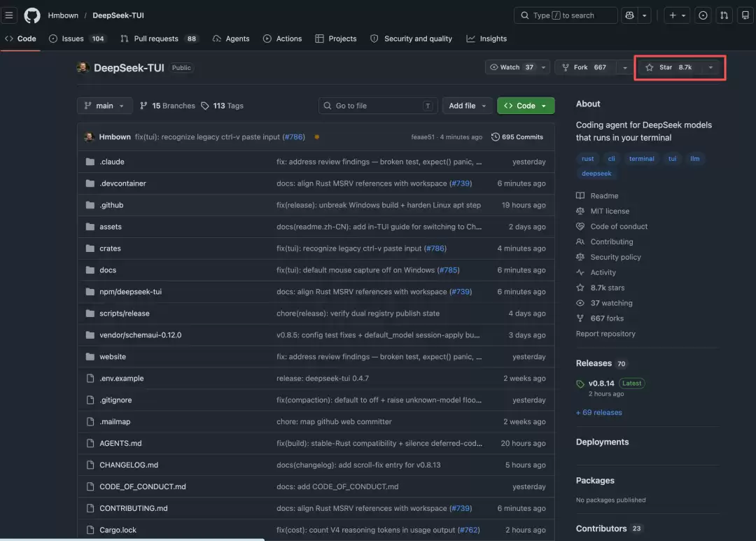Fork the repository with Fork button
Screen dimensions: 756x541
coord(584,67)
